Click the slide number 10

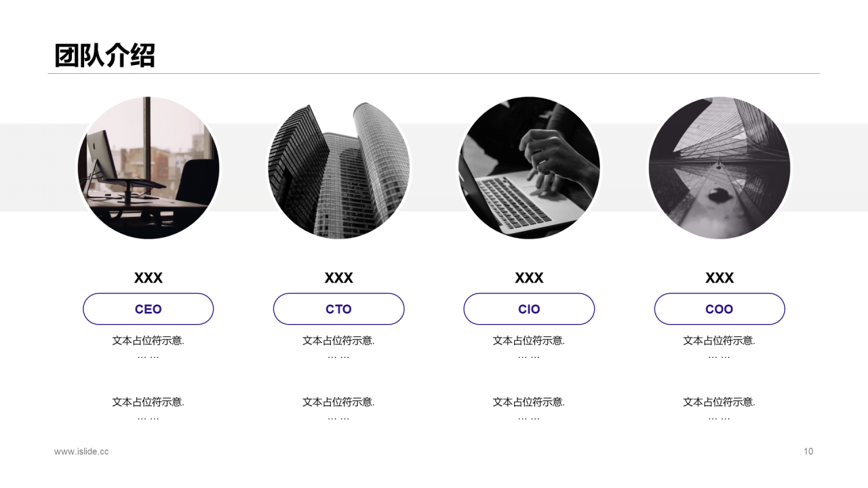tap(808, 451)
